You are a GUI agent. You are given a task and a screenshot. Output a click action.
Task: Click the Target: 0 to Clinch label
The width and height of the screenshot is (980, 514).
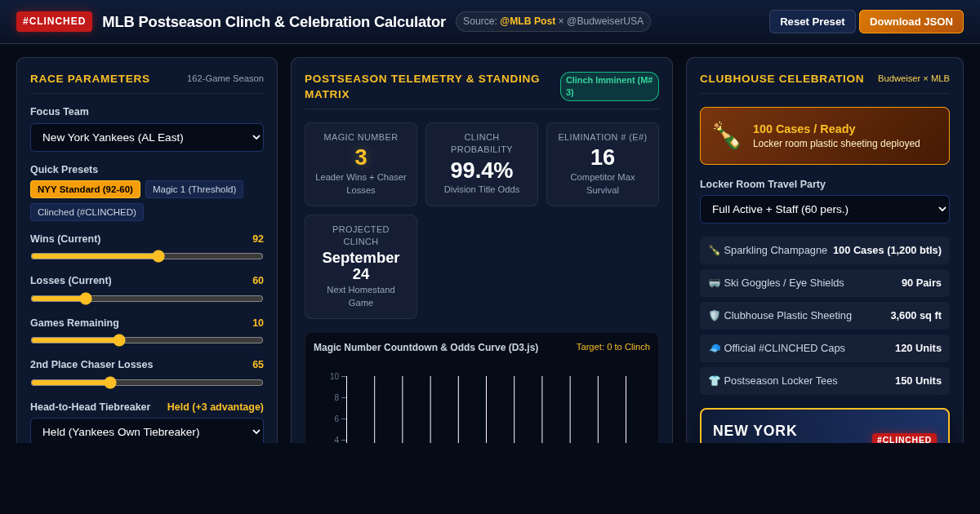tap(613, 347)
